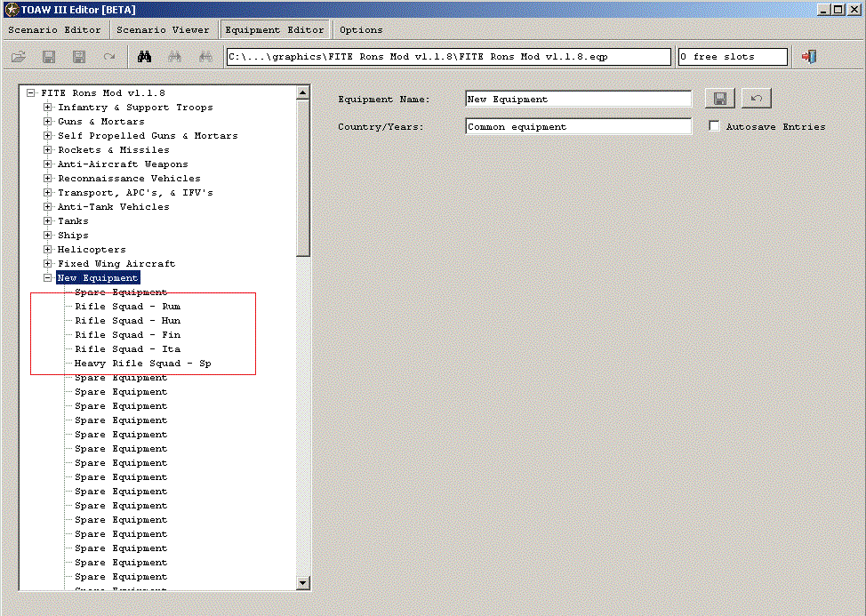Switch to the Scenario Viewer tab
The image size is (866, 616).
[163, 30]
